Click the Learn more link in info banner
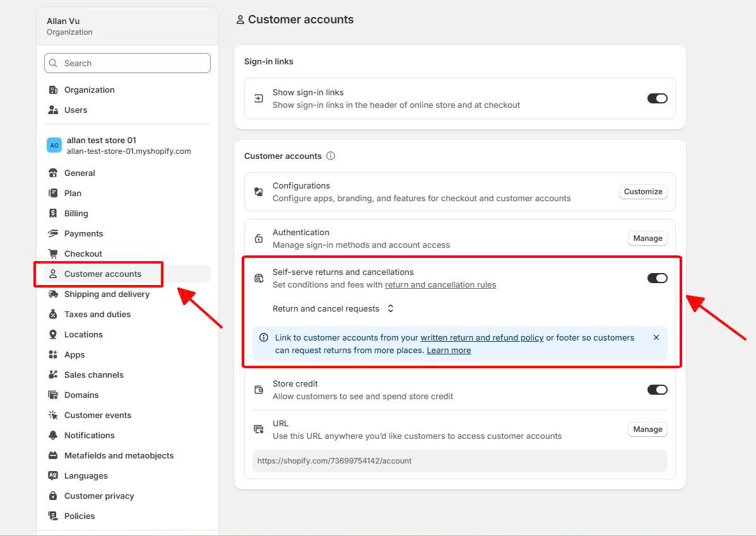 tap(449, 350)
